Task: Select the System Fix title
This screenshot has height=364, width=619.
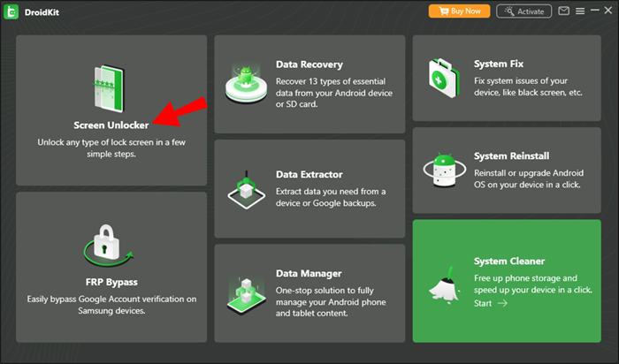Action: click(499, 64)
